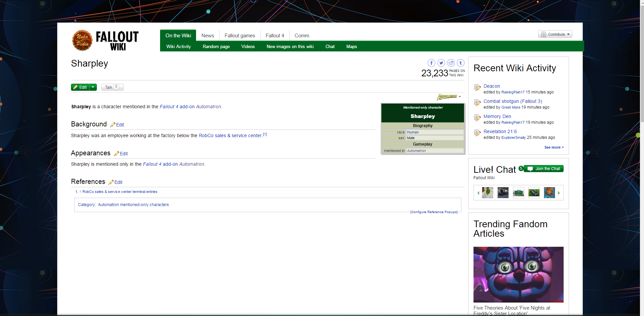
Task: Open Fallout 4 link in intro sentence
Action: [169, 107]
